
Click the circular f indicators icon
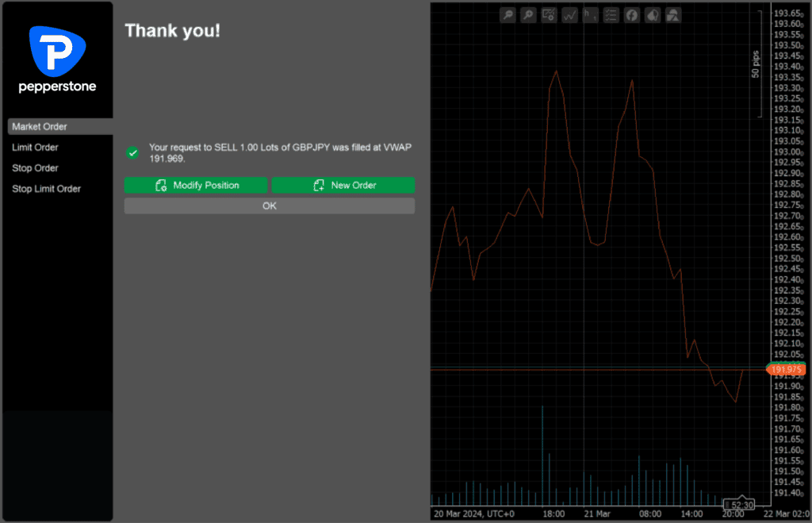click(x=631, y=15)
